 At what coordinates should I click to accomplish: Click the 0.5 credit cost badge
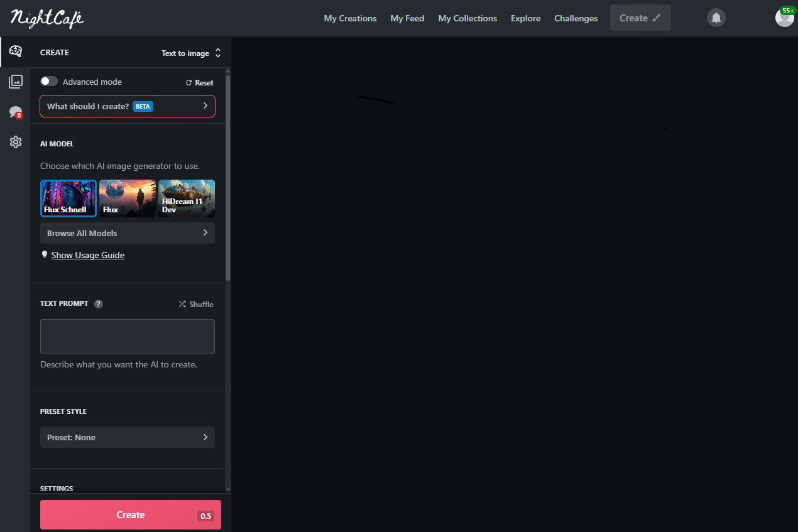click(205, 516)
